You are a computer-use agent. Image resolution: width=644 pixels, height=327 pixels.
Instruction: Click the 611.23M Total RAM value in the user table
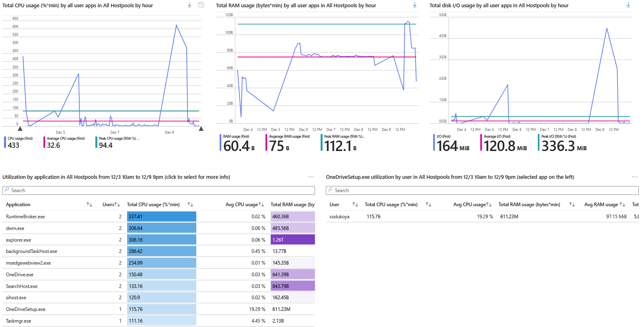click(509, 217)
